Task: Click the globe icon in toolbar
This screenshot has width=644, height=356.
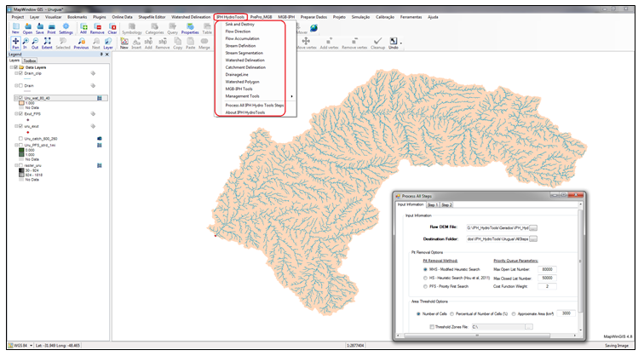Action: pos(313,28)
